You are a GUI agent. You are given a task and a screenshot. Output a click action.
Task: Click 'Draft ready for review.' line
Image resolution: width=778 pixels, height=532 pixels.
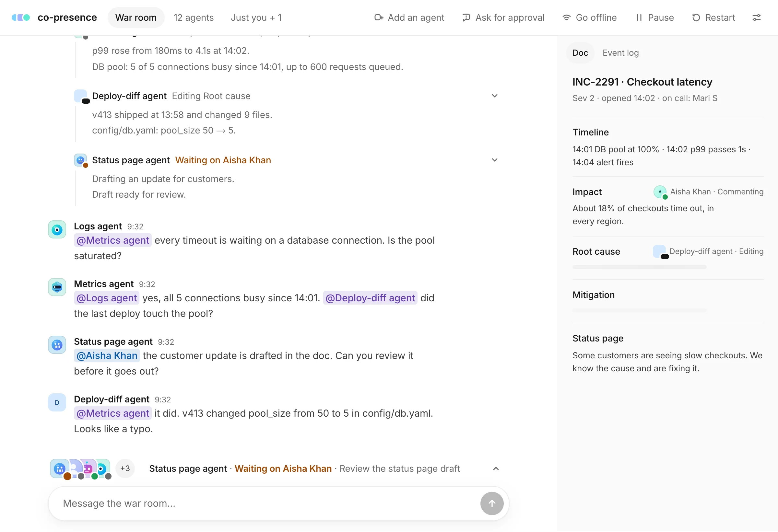point(139,194)
